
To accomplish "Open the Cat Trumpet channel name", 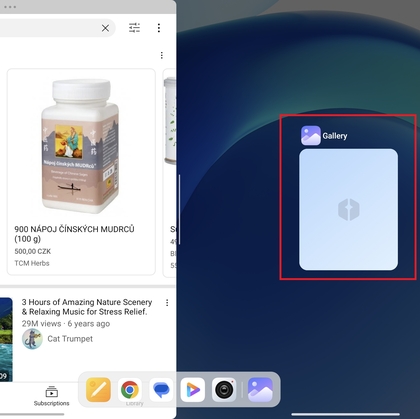I will tap(70, 339).
